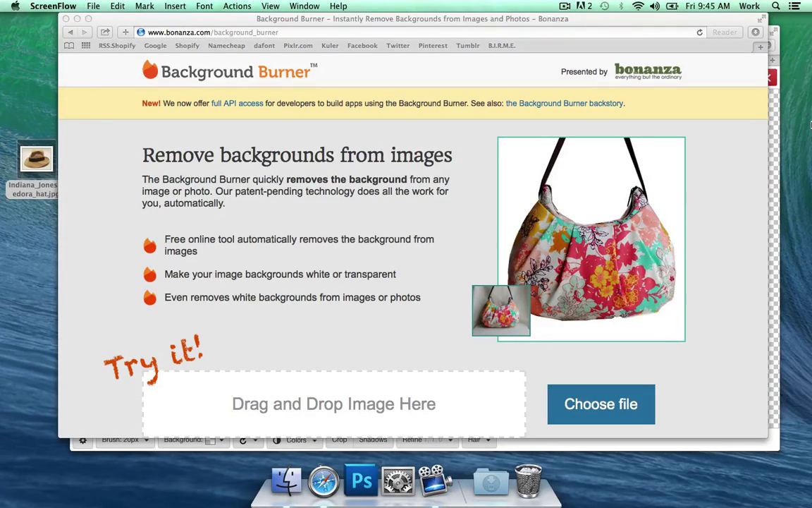Viewport: 812px width, 508px height.
Task: Open the Window menu
Action: click(x=304, y=6)
